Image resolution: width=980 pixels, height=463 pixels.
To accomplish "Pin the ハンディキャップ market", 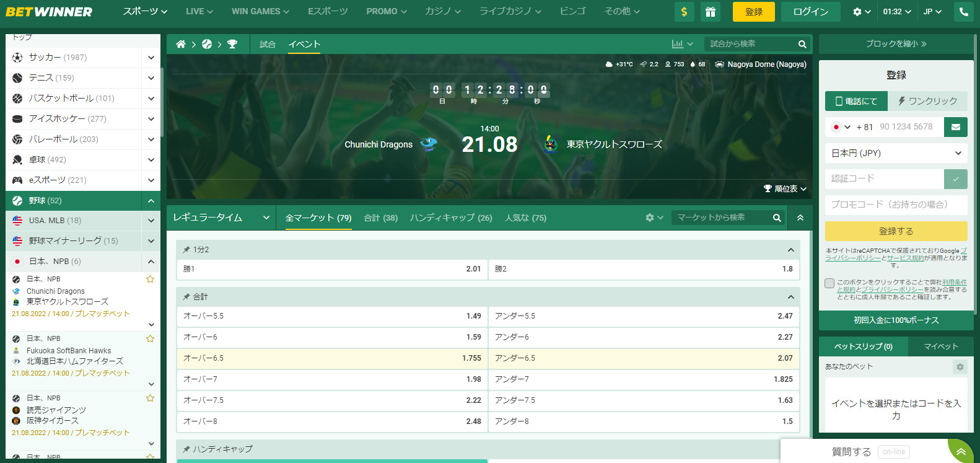I will point(186,449).
